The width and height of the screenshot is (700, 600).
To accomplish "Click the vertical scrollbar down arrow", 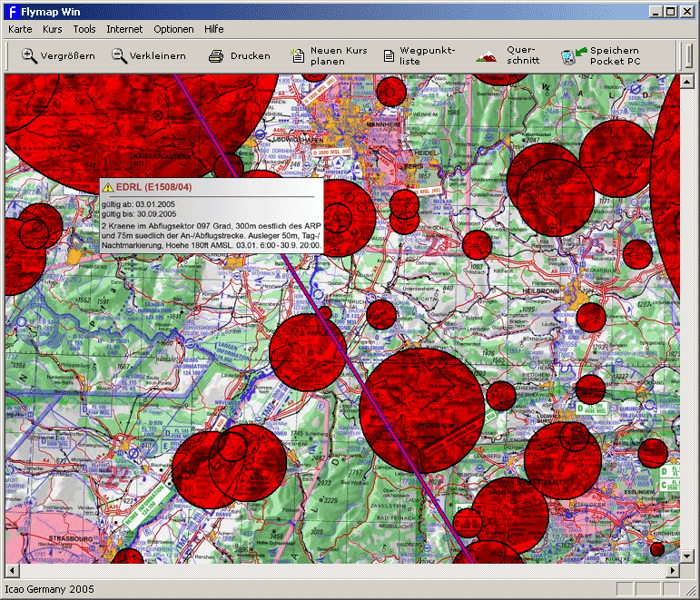I will coord(686,556).
